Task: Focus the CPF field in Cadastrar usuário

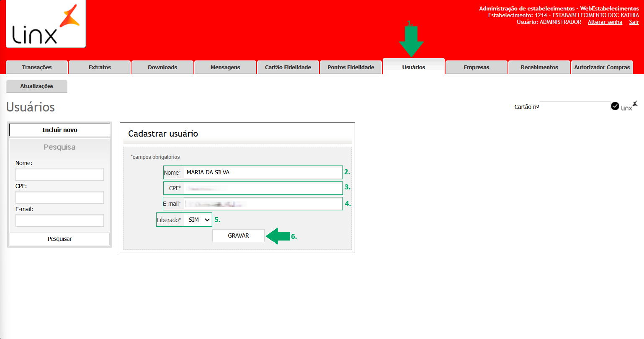Action: pos(263,188)
